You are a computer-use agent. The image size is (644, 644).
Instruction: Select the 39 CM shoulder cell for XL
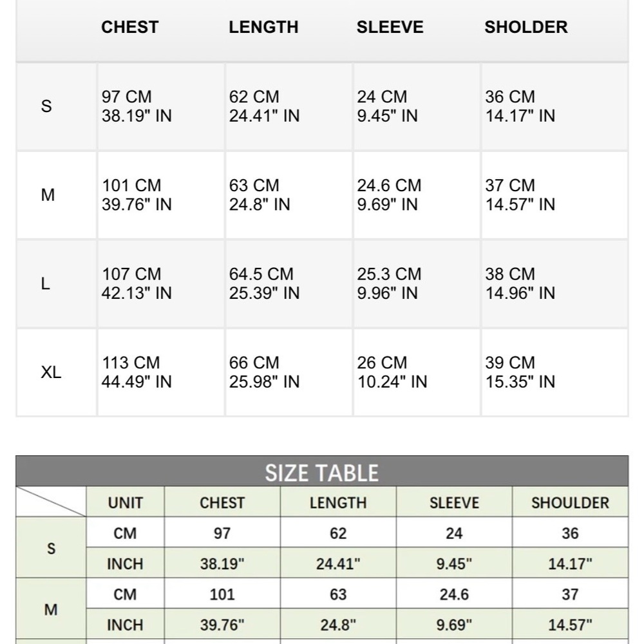pos(554,372)
